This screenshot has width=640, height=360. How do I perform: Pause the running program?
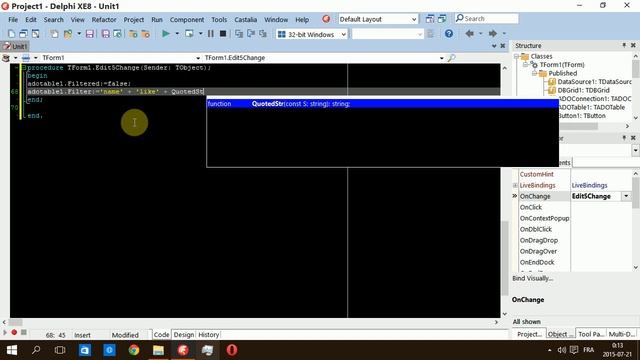(211, 34)
